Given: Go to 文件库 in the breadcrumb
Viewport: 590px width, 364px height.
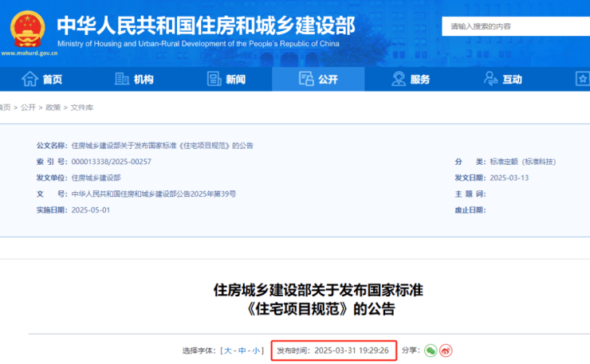Looking at the screenshot, I should pyautogui.click(x=81, y=108).
